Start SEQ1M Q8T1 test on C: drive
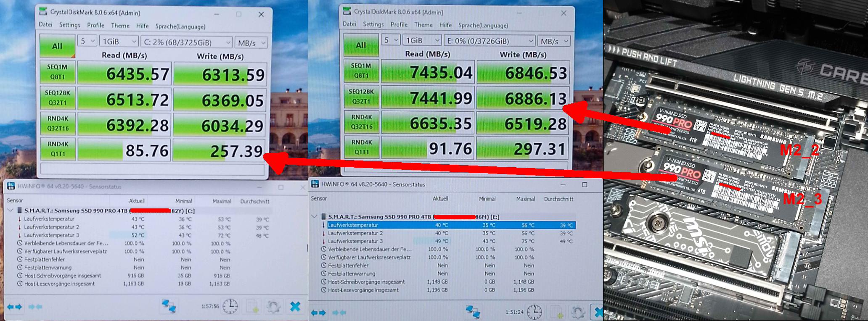The image size is (868, 321). 58,72
